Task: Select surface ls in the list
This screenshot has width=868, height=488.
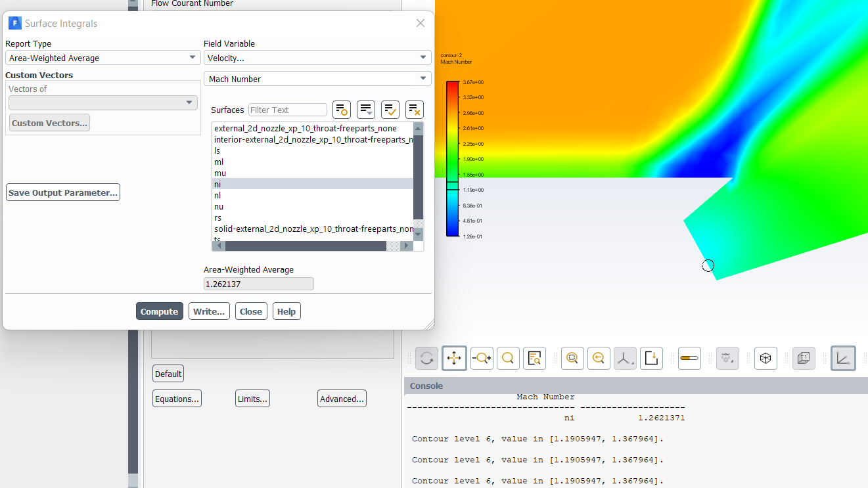Action: 313,151
